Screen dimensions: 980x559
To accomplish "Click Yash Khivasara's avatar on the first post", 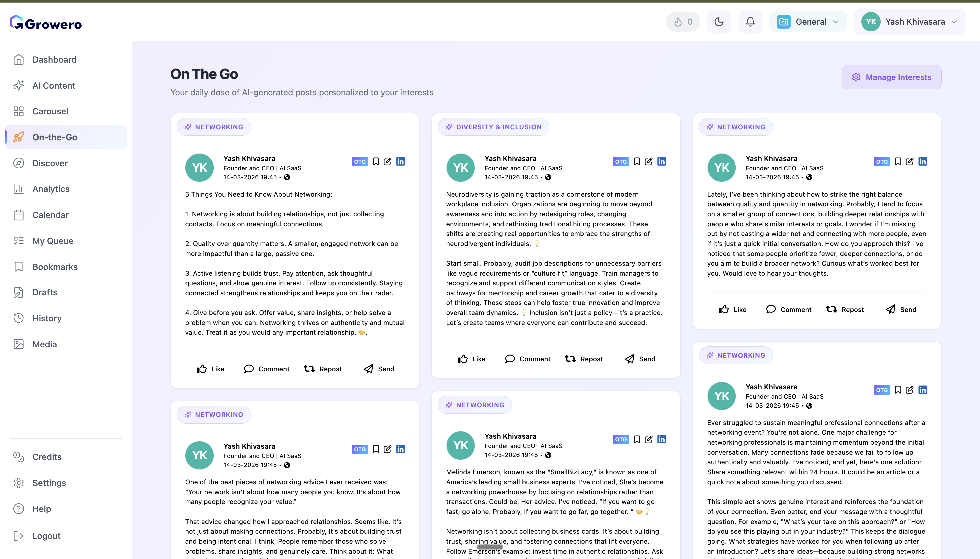I will tap(199, 167).
